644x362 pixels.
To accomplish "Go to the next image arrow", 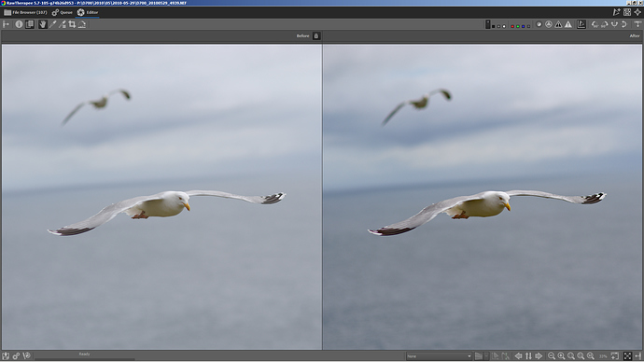I will coord(539,356).
